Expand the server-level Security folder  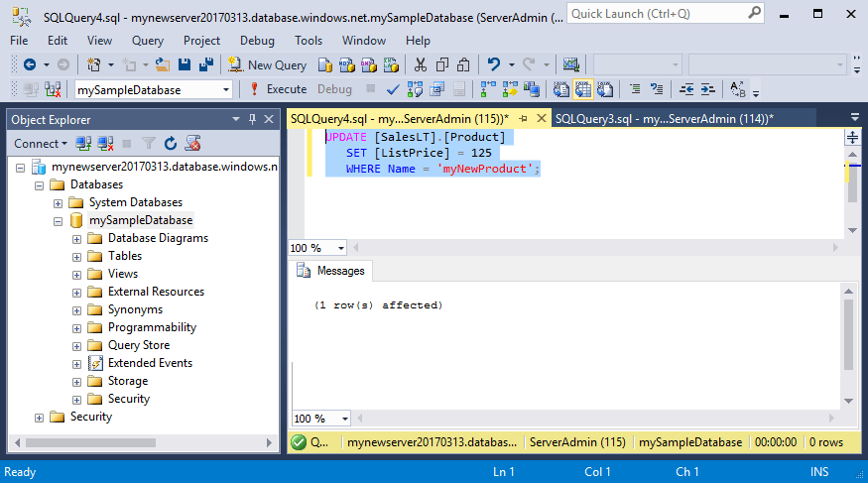point(40,418)
